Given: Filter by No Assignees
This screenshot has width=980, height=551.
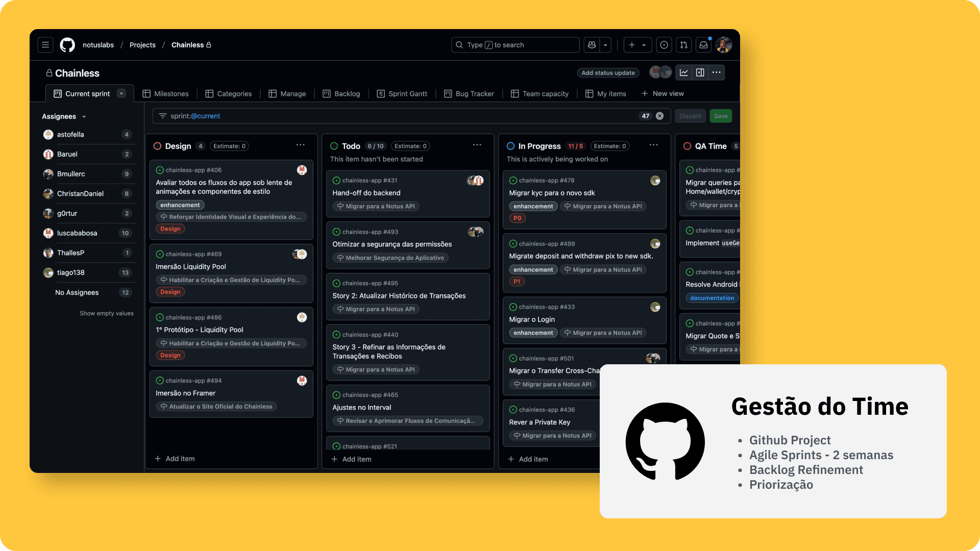Looking at the screenshot, I should coord(89,292).
